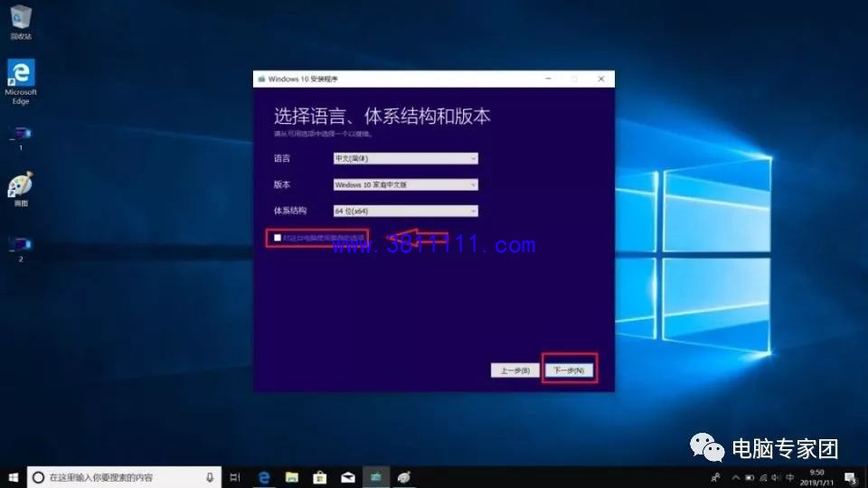The width and height of the screenshot is (868, 488).
Task: Open the Paint desktop shortcut
Action: 21,189
